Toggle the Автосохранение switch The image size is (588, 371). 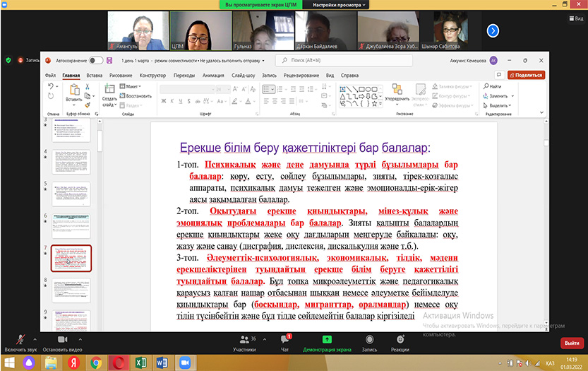95,61
